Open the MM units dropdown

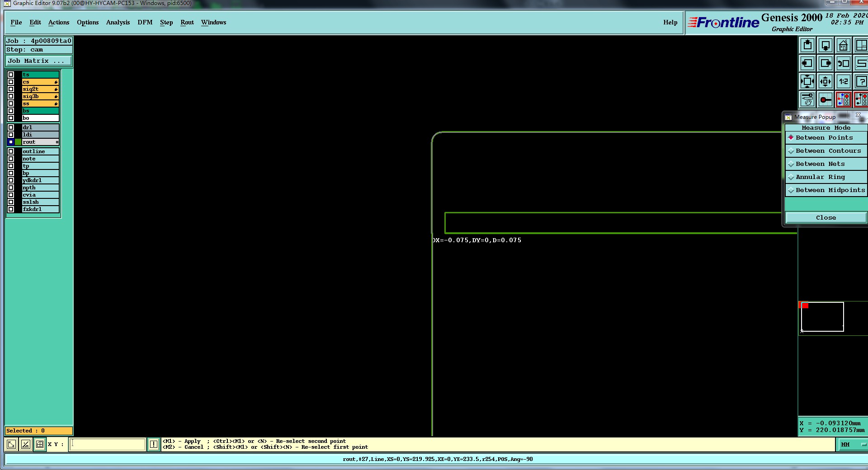coord(853,444)
